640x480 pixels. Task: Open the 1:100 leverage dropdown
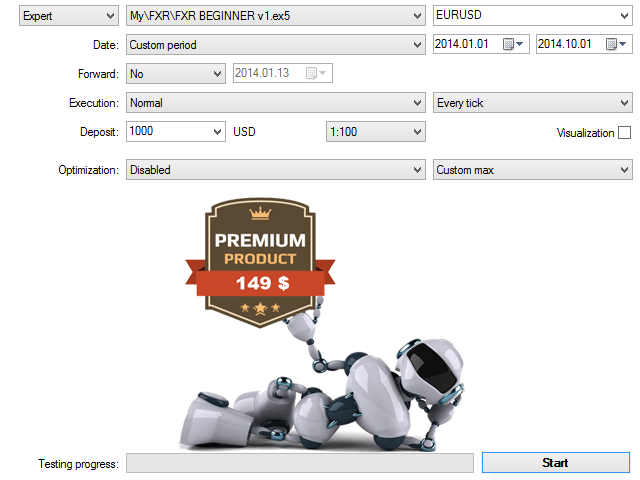376,131
